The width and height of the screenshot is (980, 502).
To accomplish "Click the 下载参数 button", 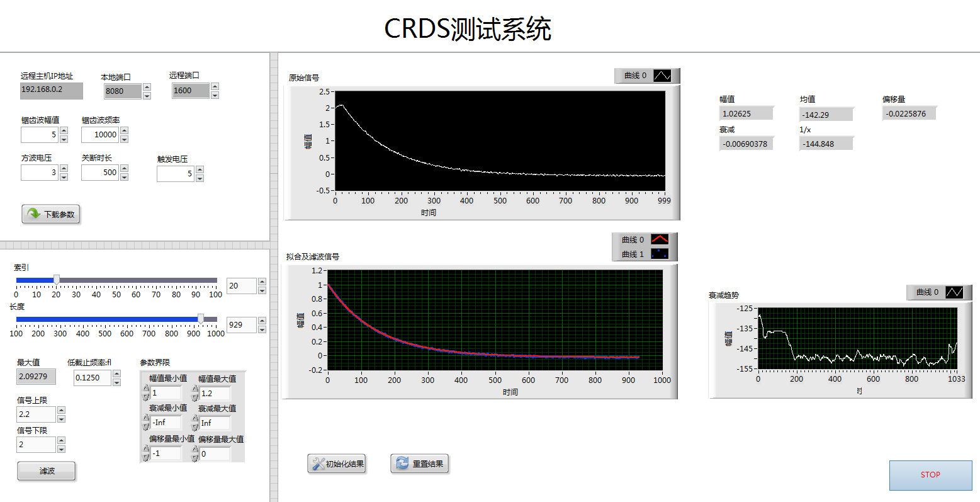I will pos(50,214).
